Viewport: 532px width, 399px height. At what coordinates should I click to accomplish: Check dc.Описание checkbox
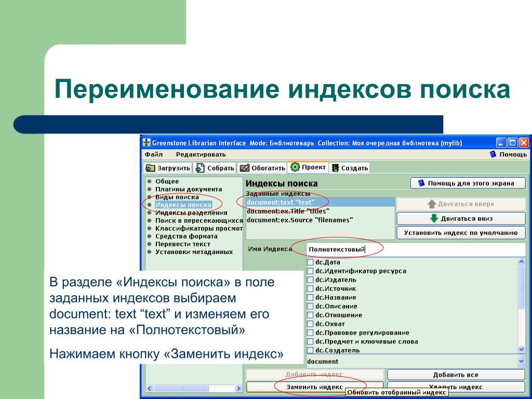click(x=310, y=307)
